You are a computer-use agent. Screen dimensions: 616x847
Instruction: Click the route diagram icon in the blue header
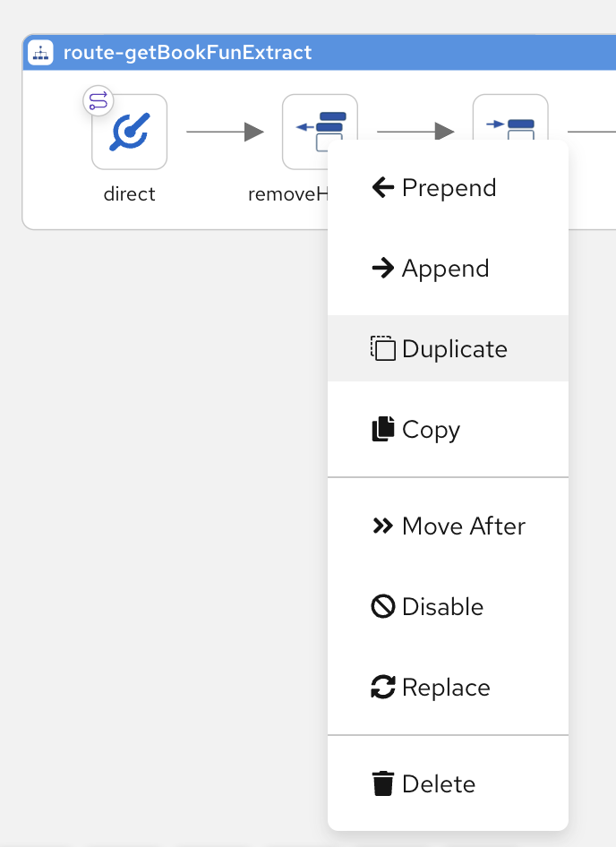point(39,52)
